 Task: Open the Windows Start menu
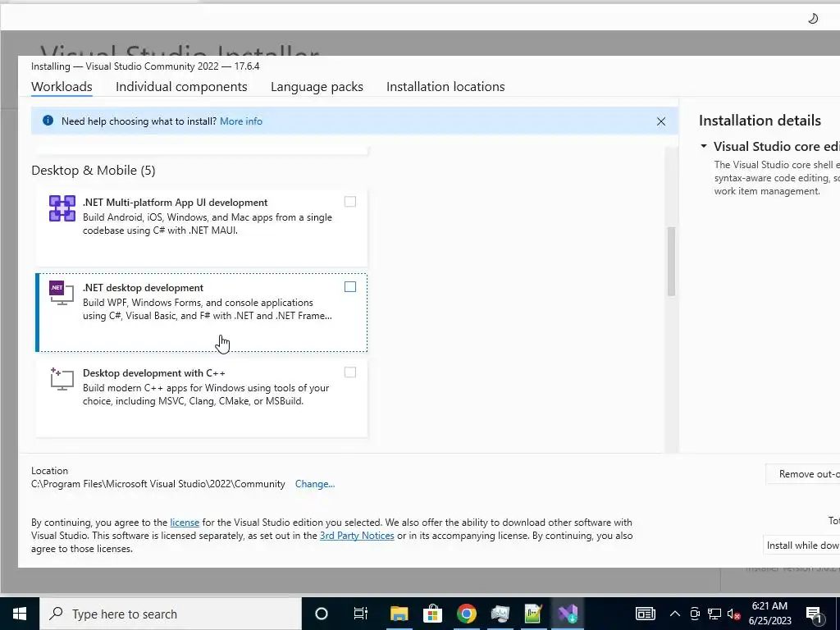pyautogui.click(x=20, y=614)
